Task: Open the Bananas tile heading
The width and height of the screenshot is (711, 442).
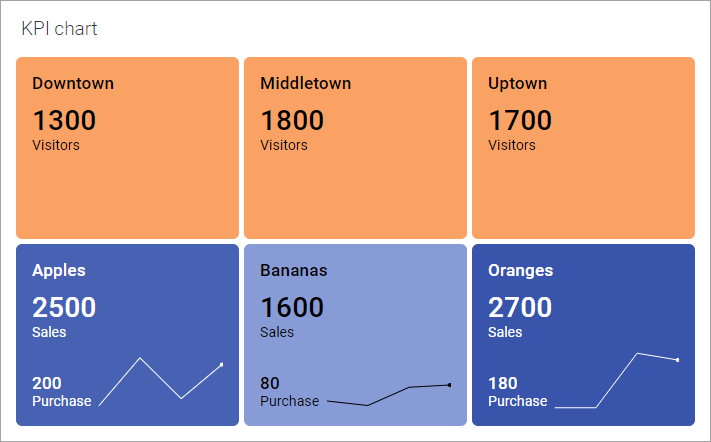Action: click(293, 271)
